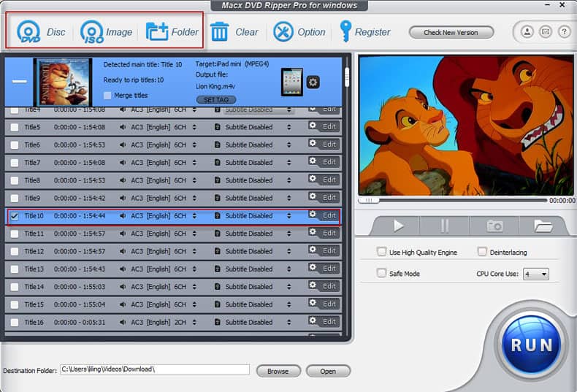Load an ISO Image file
Image resolution: width=577 pixels, height=392 pixels.
pyautogui.click(x=106, y=32)
